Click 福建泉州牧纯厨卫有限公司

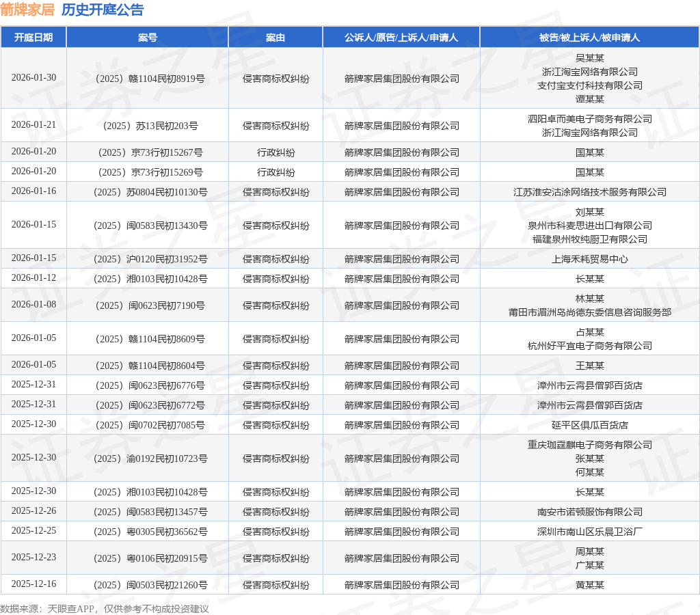590,239
